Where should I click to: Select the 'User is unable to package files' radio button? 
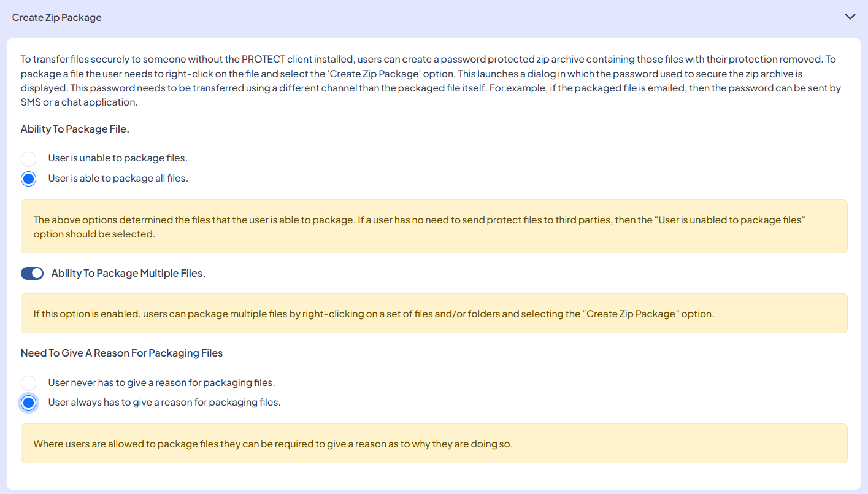tap(28, 159)
